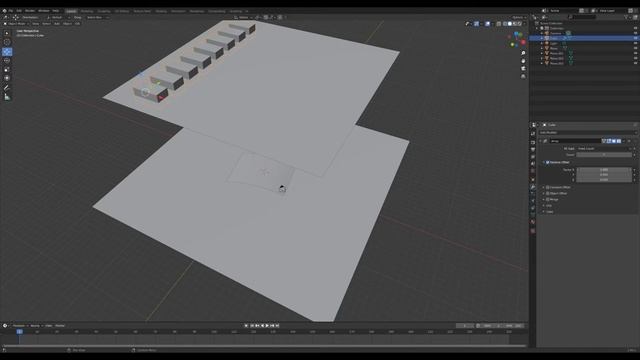Open the Output properties tab
640x360 pixels.
point(533,149)
